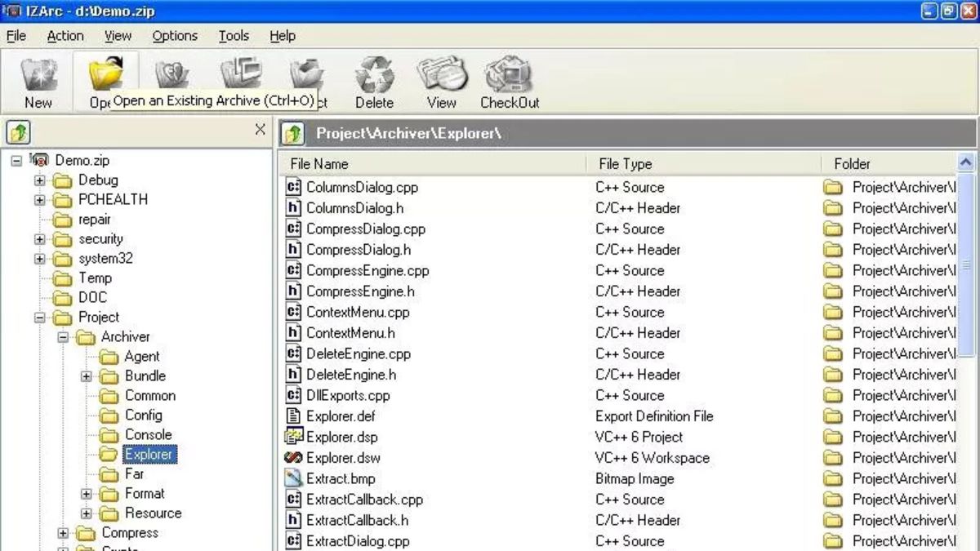Click the Extract.bmp bitmap icon
Screen dimensions: 980x551
(293, 478)
